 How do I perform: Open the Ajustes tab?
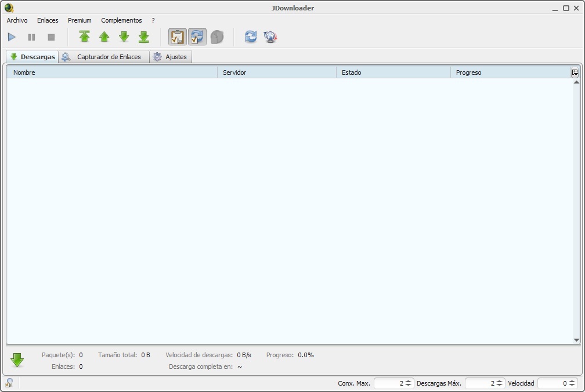(x=171, y=57)
